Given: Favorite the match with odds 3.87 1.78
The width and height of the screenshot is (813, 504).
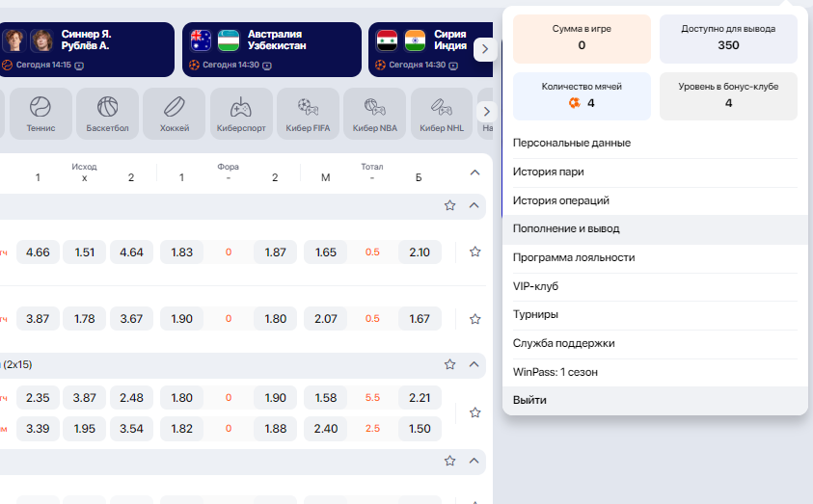Looking at the screenshot, I should pos(474,319).
